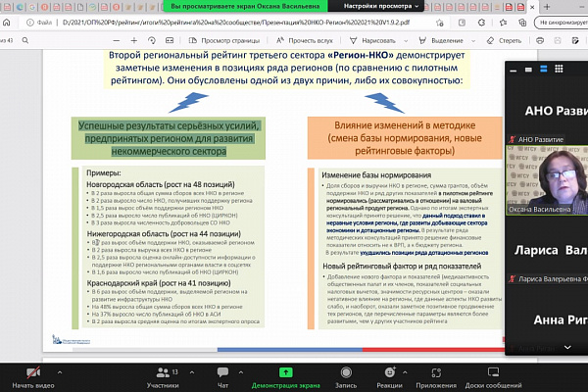
Task: Expand the arrow next to Нарисовать
Action: coord(406,40)
